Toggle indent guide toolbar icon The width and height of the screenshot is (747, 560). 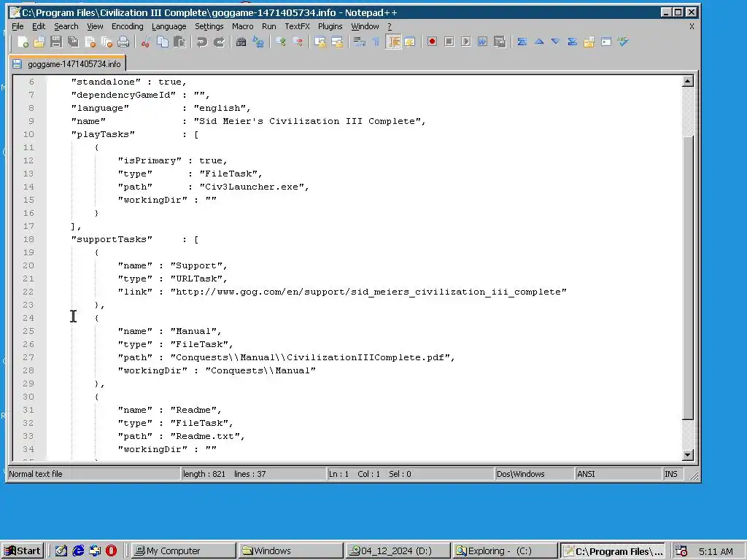(393, 42)
